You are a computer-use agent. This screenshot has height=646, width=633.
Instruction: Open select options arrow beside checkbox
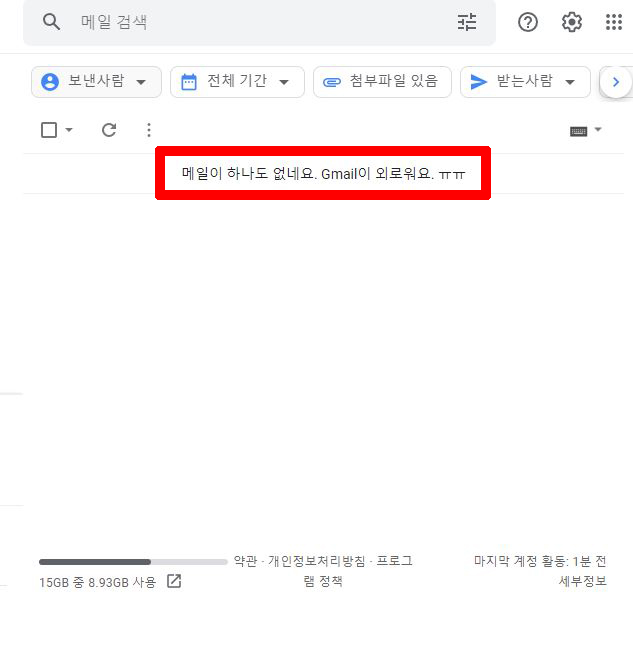pos(69,130)
